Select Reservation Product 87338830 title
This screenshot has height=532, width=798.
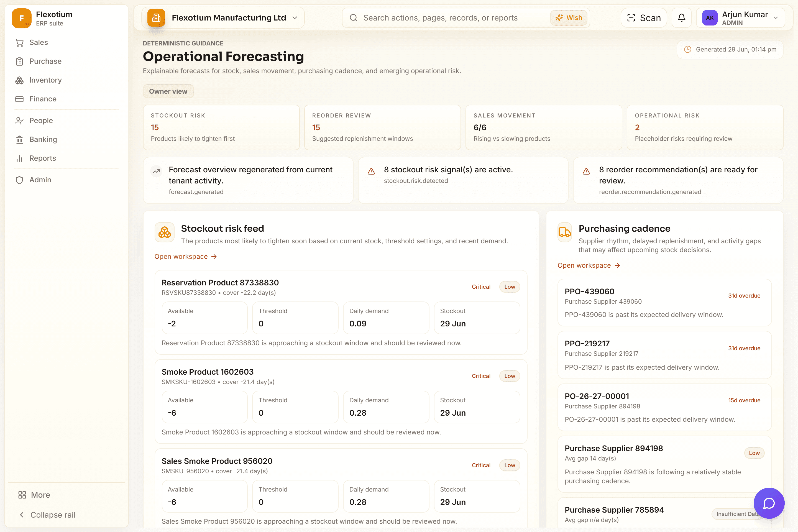coord(220,283)
